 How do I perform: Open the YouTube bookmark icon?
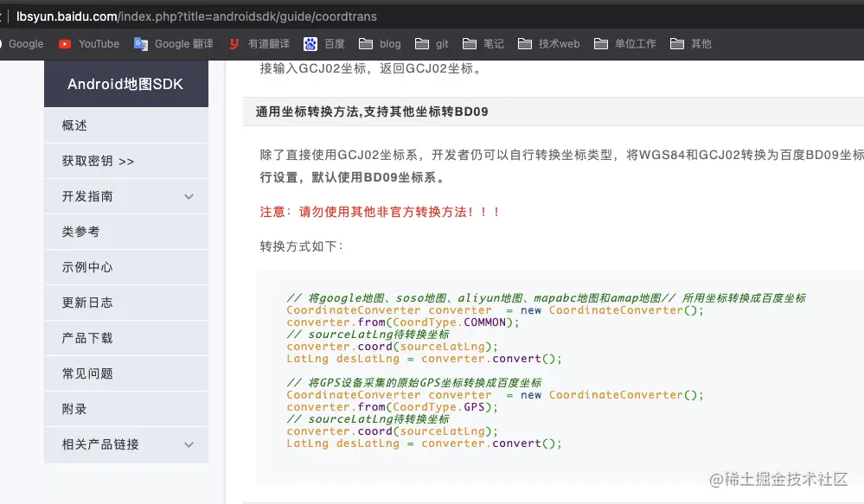point(65,44)
